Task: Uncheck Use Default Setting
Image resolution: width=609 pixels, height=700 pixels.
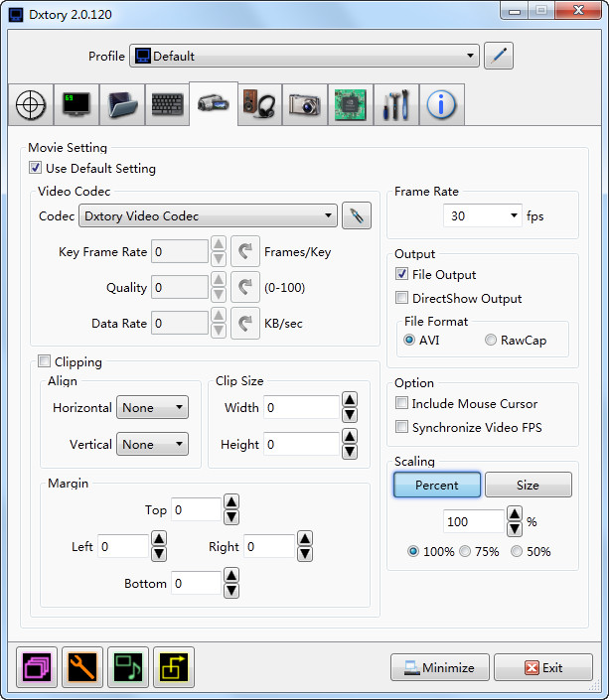Action: 36,169
